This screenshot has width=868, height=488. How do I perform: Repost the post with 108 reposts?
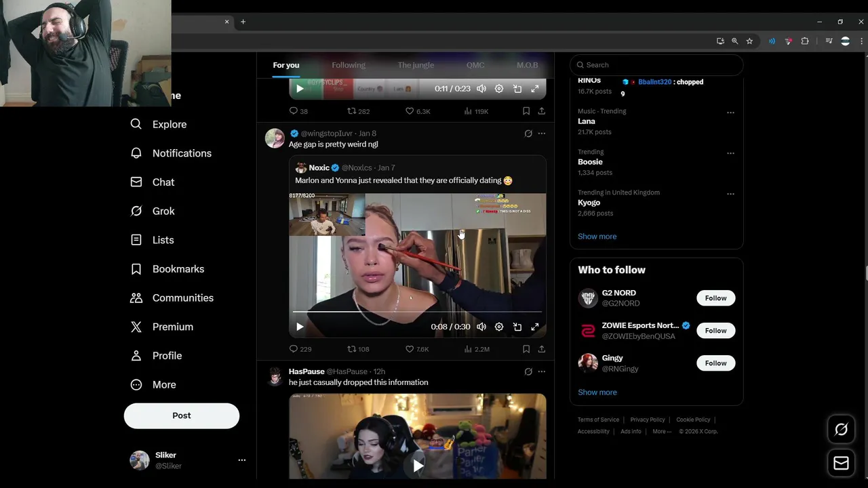pyautogui.click(x=358, y=349)
